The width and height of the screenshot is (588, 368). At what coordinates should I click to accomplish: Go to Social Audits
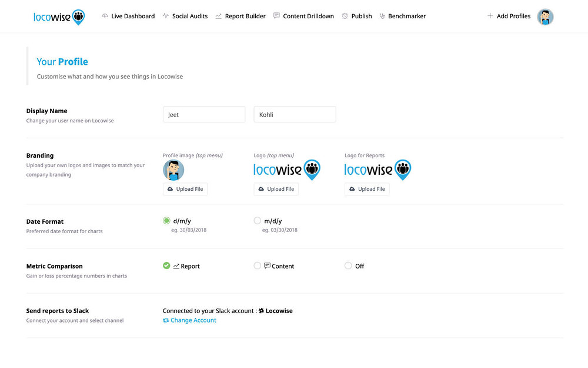[x=190, y=16]
